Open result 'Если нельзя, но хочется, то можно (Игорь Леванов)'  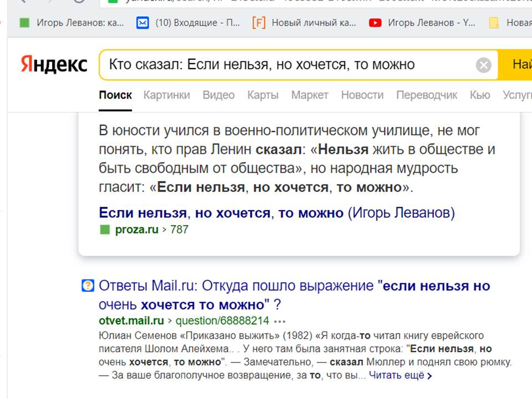277,213
